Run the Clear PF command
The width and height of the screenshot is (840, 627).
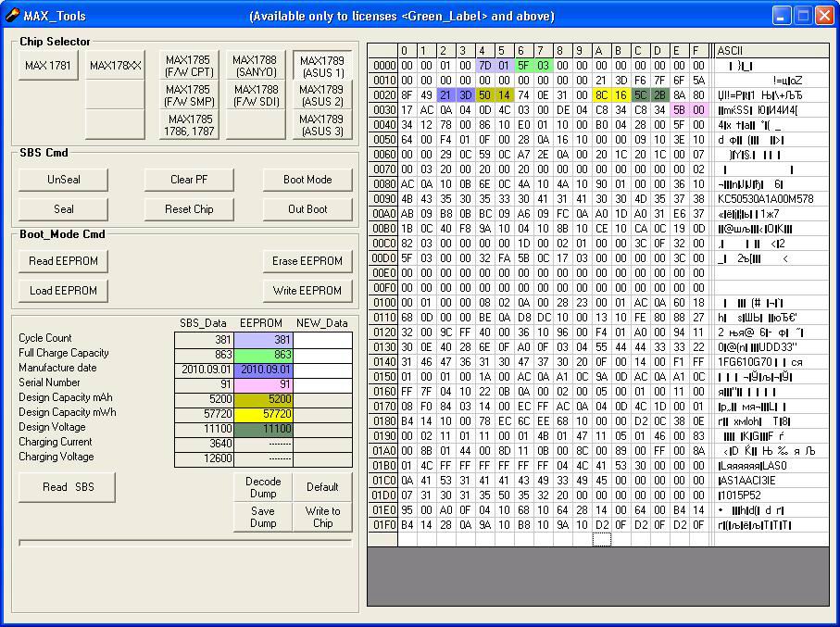tap(189, 180)
